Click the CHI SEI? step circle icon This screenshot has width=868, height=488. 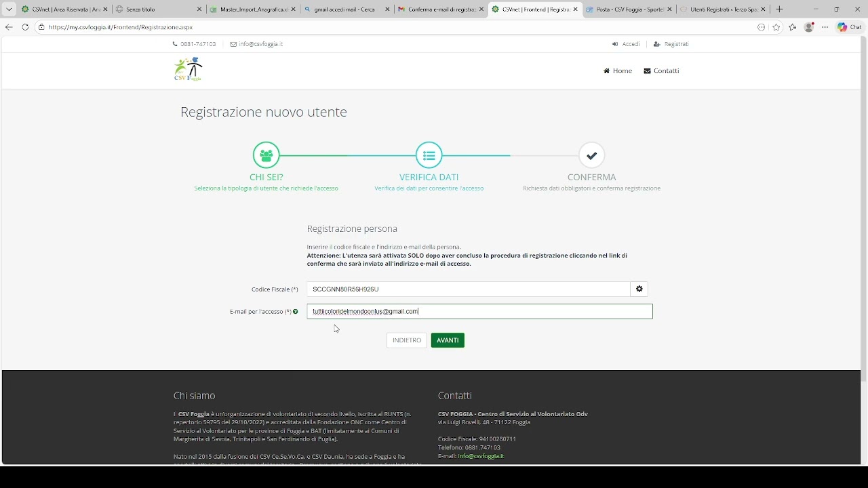pos(266,155)
